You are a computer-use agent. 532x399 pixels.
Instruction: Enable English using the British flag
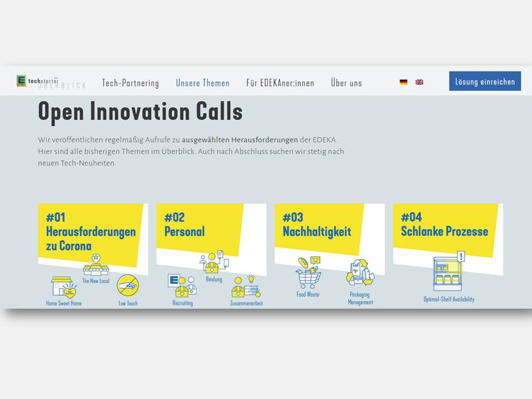pyautogui.click(x=419, y=81)
